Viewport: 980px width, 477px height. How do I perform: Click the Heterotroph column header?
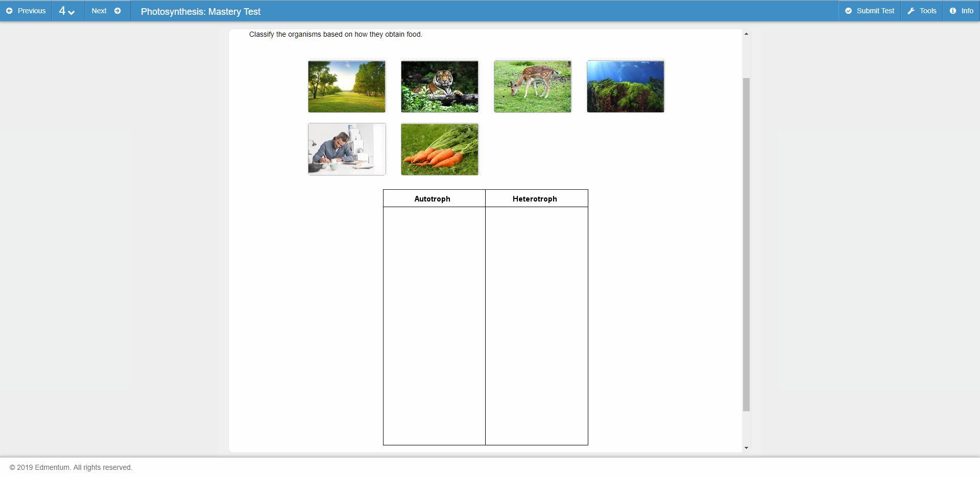pyautogui.click(x=537, y=198)
